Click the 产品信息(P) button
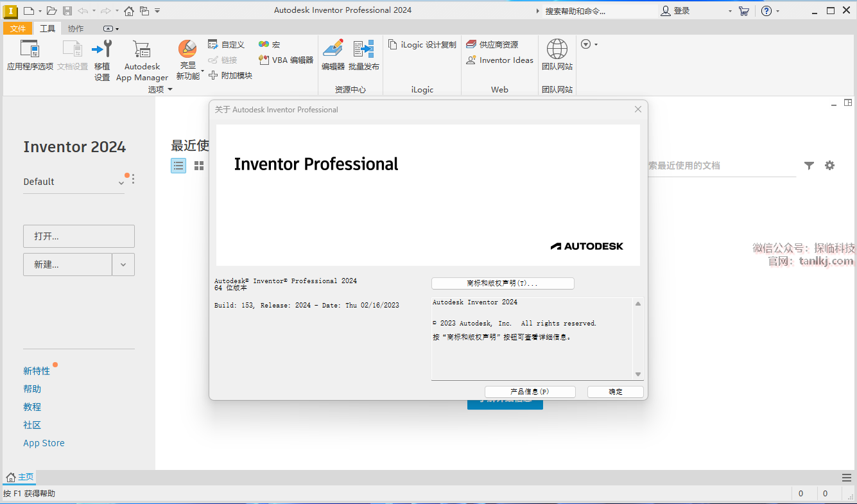The height and width of the screenshot is (504, 857). pos(530,392)
